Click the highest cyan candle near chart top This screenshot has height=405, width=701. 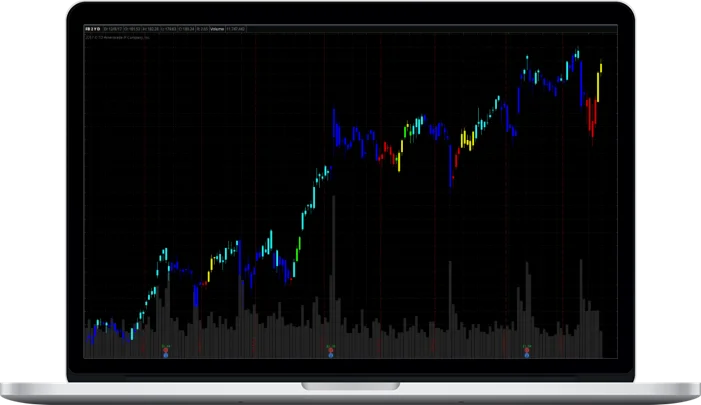click(576, 53)
